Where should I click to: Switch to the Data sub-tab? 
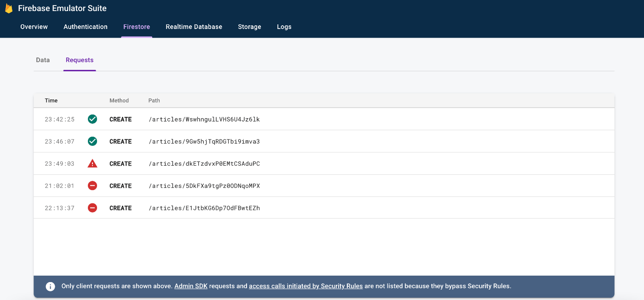tap(43, 60)
